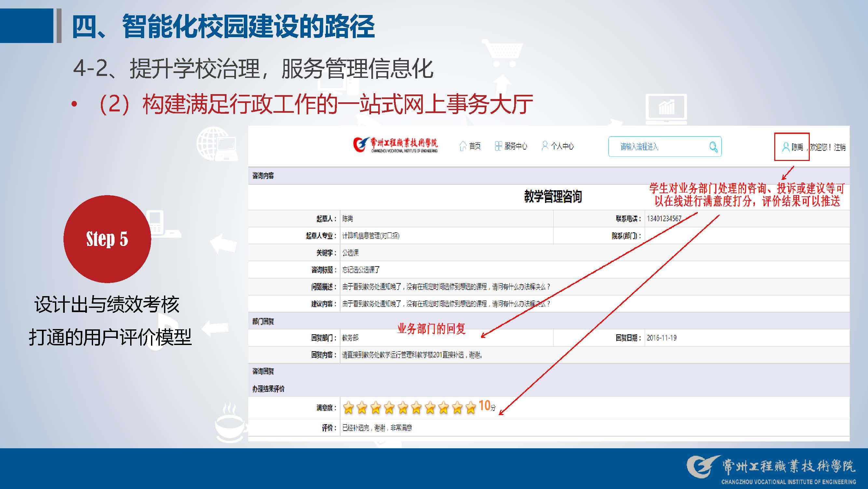Click the home icon beside 首页
868x489 pixels.
pyautogui.click(x=463, y=146)
